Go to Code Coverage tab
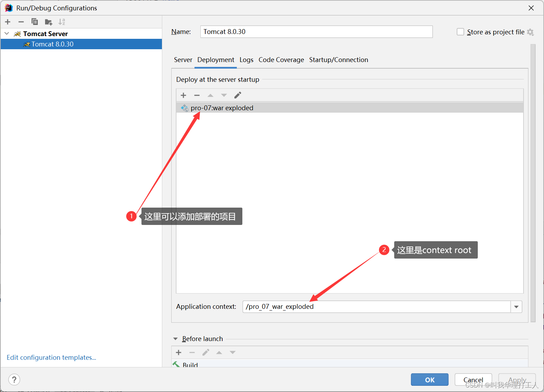The height and width of the screenshot is (392, 544). click(281, 60)
